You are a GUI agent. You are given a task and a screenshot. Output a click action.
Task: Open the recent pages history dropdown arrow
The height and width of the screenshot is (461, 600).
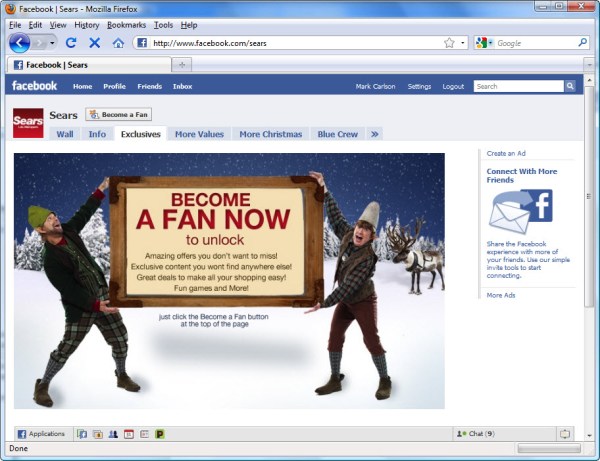pos(52,43)
